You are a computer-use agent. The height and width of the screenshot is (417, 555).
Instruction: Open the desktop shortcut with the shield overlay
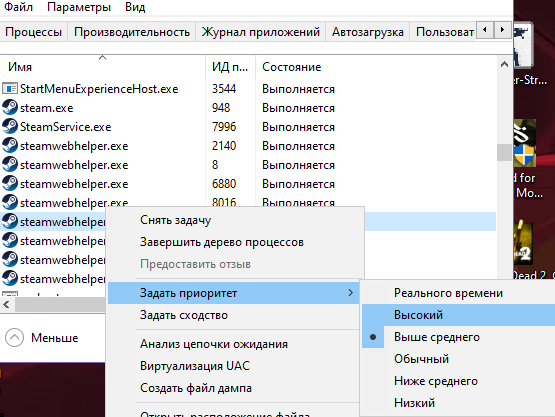click(525, 143)
